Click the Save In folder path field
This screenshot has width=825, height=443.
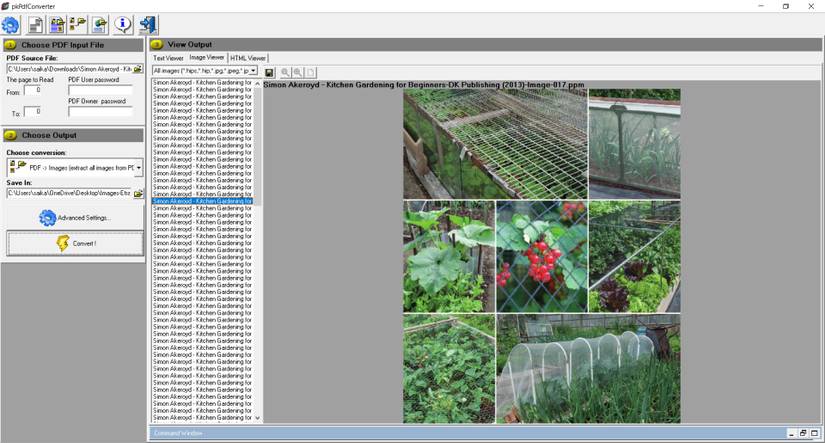tap(69, 194)
